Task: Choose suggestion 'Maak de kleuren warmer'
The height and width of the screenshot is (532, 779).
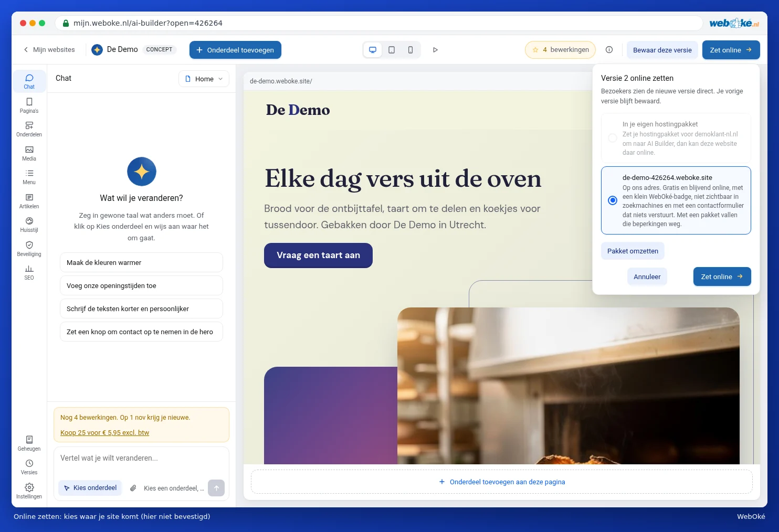Action: 141,262
